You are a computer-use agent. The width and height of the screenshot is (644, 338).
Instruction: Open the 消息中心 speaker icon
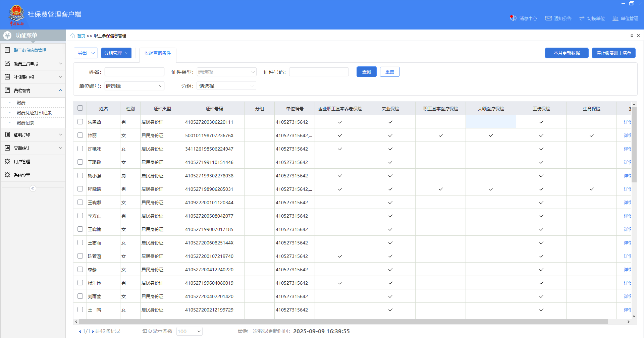click(513, 18)
